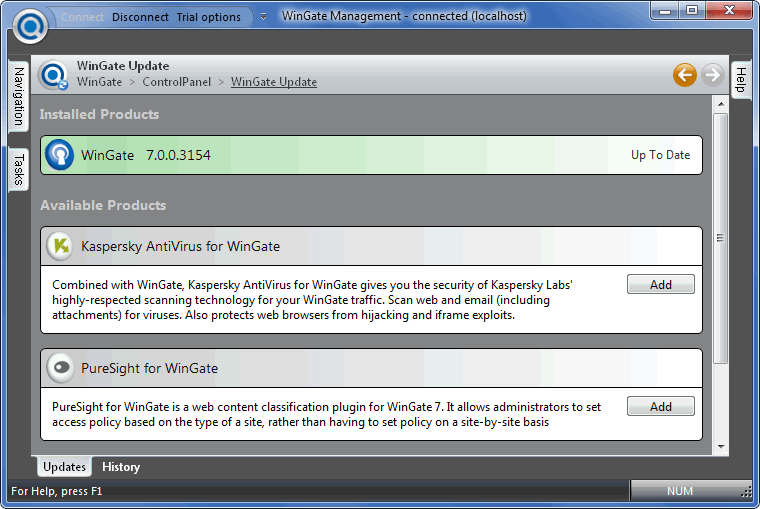The width and height of the screenshot is (760, 509).
Task: Open Trial options in toolbar
Action: pyautogui.click(x=208, y=17)
